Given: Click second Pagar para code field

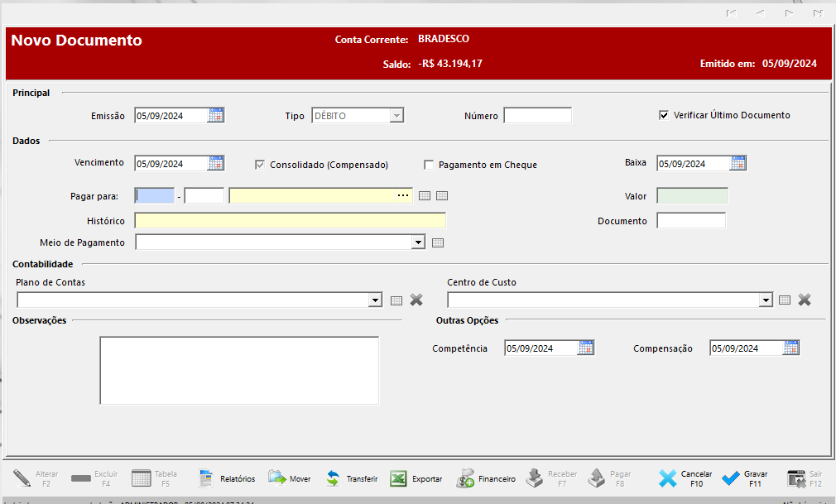Looking at the screenshot, I should coord(204,196).
